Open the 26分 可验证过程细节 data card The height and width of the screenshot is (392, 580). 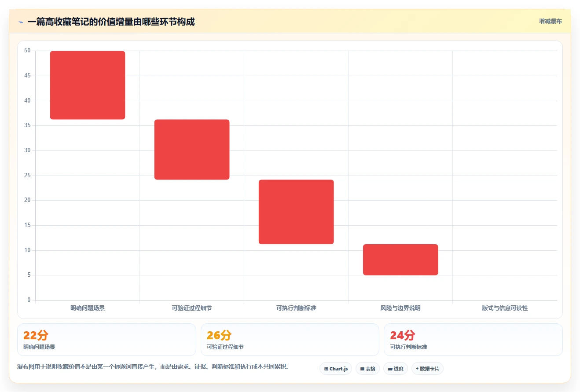coord(290,340)
